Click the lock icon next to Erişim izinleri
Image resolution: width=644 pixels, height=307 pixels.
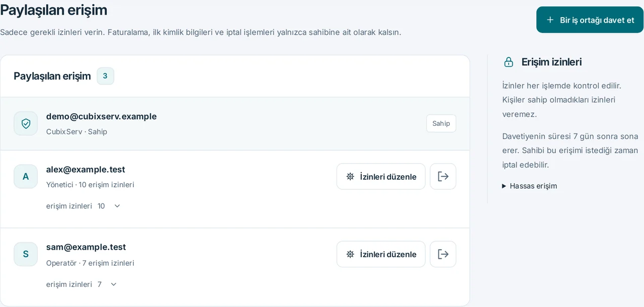click(509, 62)
